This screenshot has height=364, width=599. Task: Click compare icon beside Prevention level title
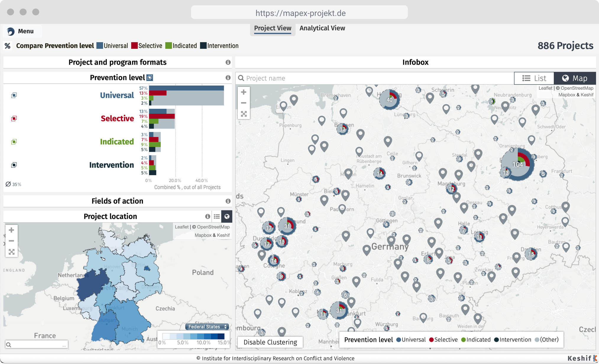pyautogui.click(x=150, y=78)
